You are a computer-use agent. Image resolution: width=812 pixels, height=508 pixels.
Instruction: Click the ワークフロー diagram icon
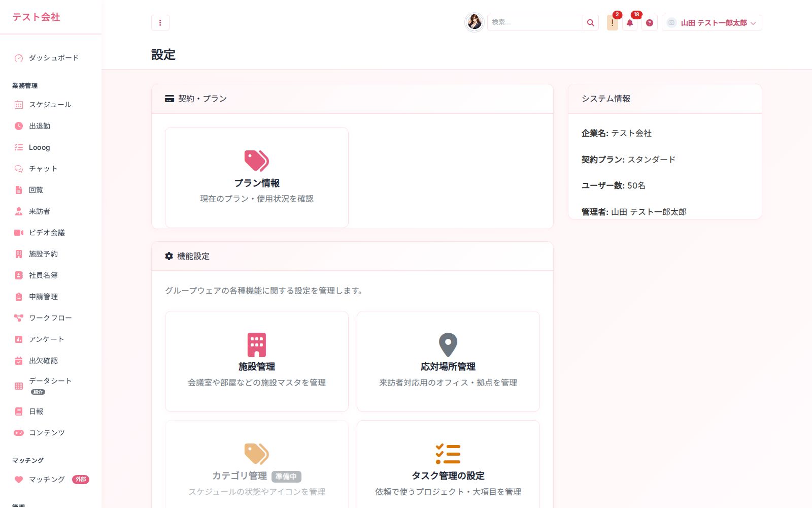click(19, 318)
